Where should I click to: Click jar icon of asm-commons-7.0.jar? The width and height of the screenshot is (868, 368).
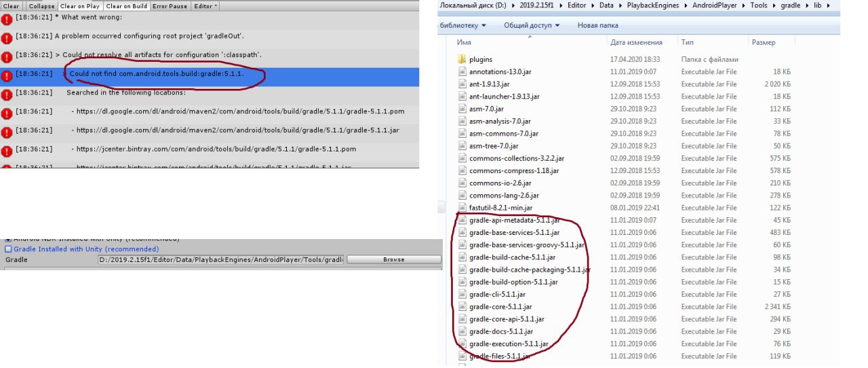462,134
